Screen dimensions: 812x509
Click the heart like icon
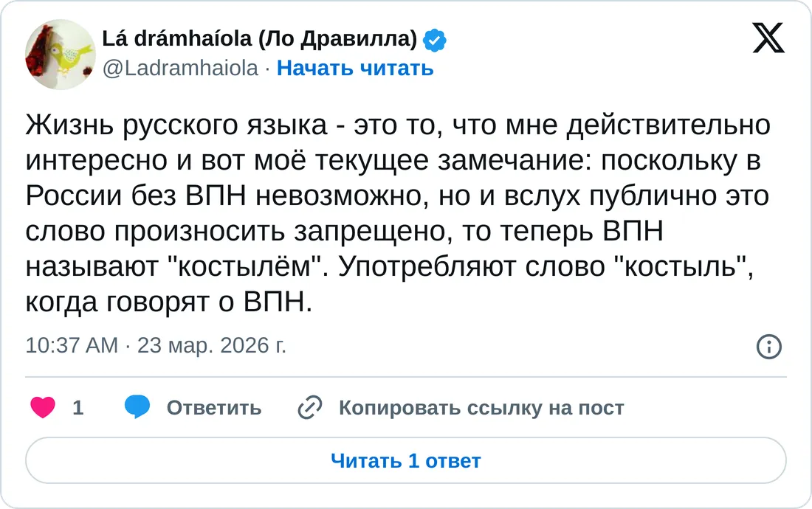43,408
